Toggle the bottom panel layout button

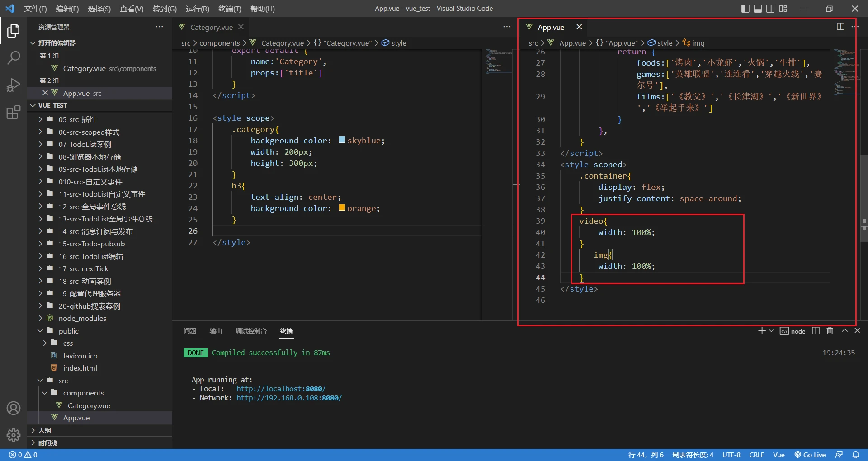(758, 9)
